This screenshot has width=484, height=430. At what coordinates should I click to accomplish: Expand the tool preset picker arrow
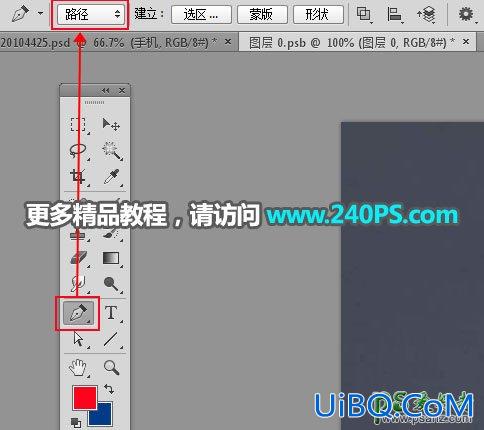click(41, 14)
